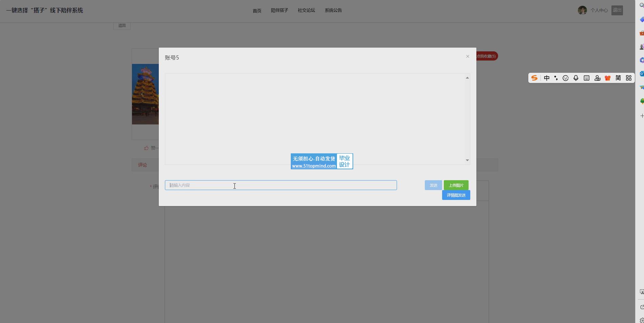The height and width of the screenshot is (323, 644).
Task: Open the IME skin shirt icon
Action: point(608,78)
